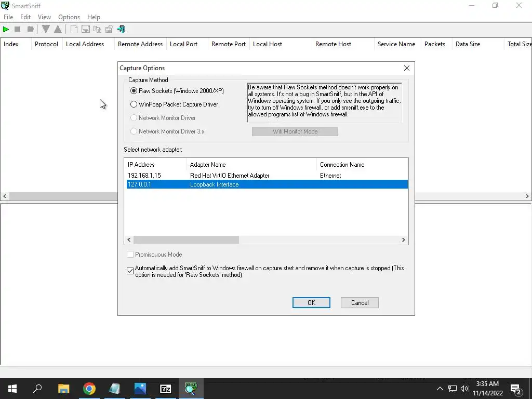Image resolution: width=532 pixels, height=399 pixels.
Task: Click adapter list scrollbar right arrow
Action: coord(403,240)
